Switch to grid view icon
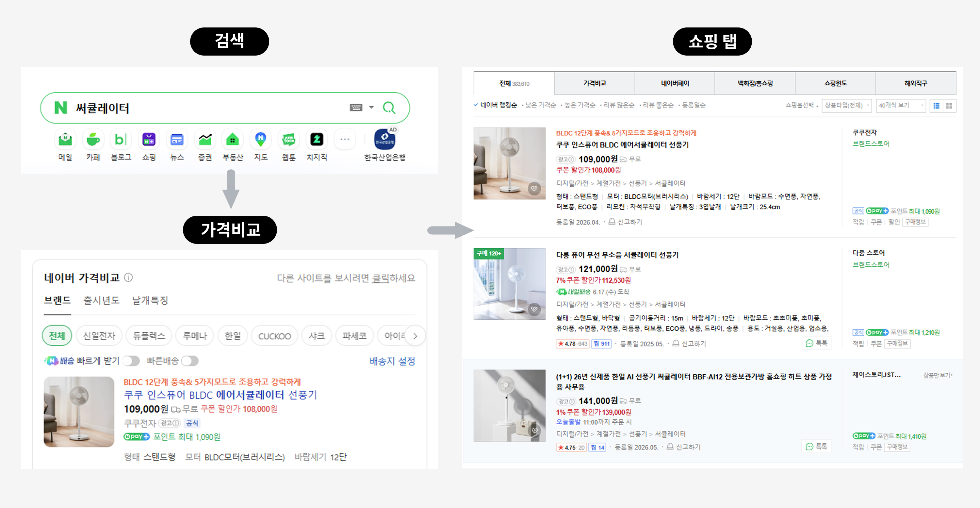 [x=949, y=106]
